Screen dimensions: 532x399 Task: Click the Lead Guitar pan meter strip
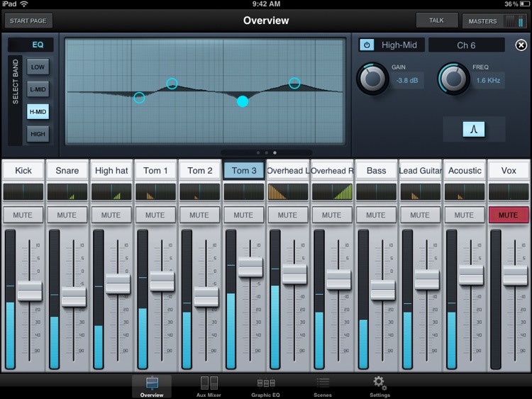click(x=421, y=191)
